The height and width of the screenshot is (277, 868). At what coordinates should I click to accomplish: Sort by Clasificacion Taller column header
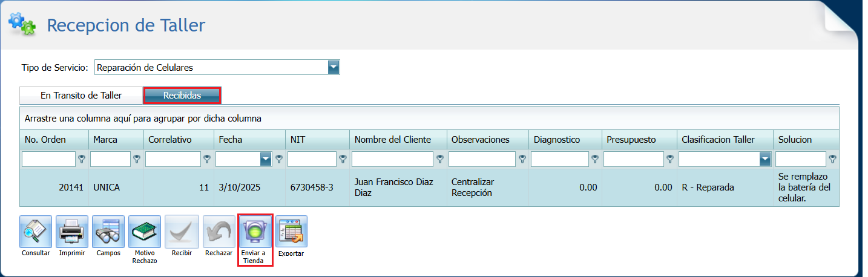(x=725, y=139)
